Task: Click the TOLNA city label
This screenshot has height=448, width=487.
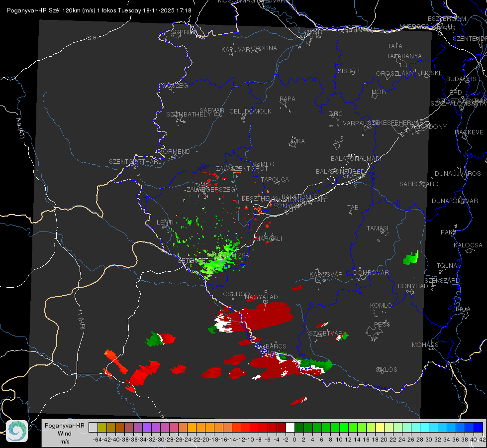Action: [x=447, y=266]
